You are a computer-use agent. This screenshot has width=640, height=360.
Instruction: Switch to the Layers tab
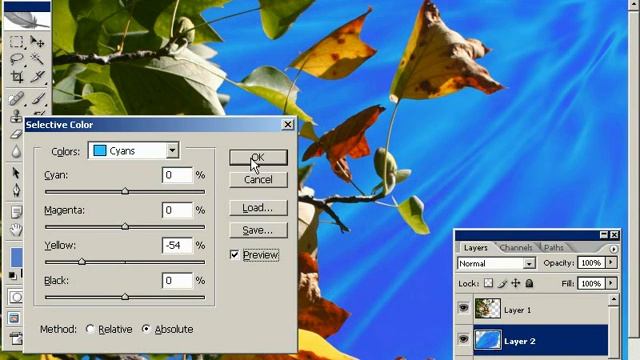tap(476, 248)
